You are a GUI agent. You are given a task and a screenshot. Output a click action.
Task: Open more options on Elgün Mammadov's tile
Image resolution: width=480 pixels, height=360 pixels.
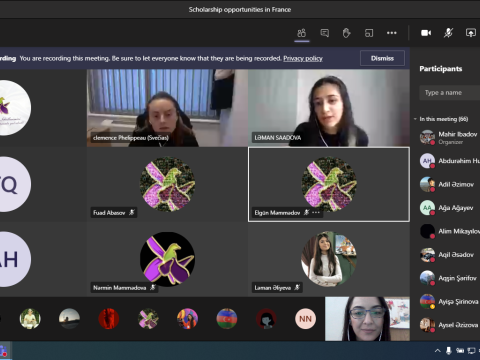pyautogui.click(x=316, y=212)
